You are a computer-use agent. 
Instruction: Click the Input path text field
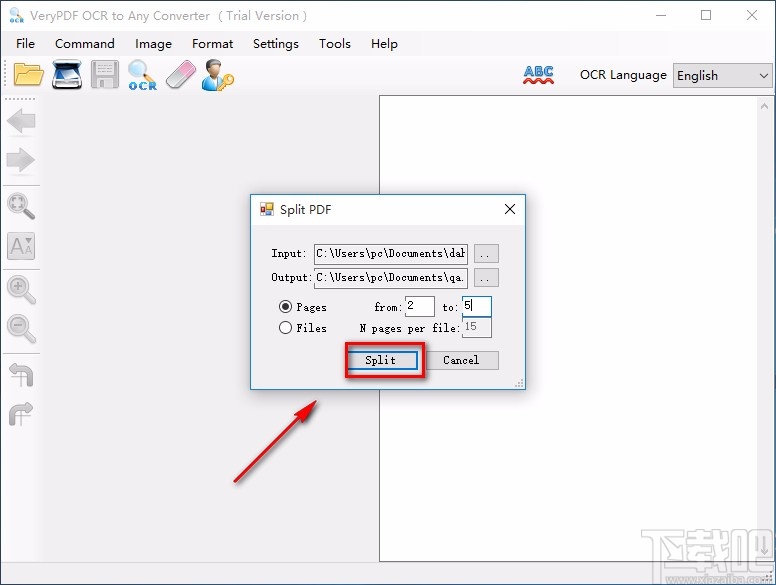pyautogui.click(x=391, y=254)
